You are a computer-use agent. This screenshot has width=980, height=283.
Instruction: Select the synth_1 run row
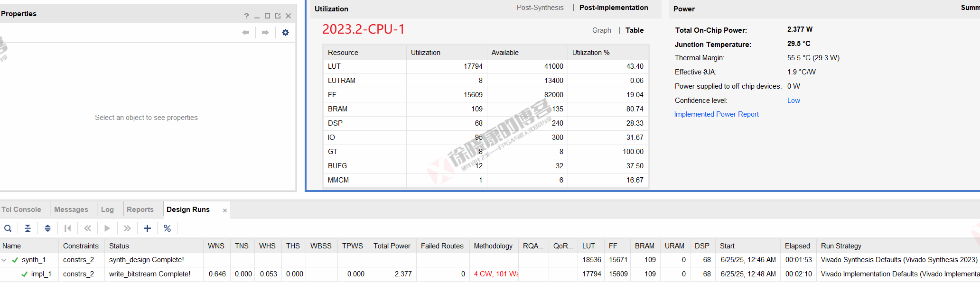pos(490,260)
